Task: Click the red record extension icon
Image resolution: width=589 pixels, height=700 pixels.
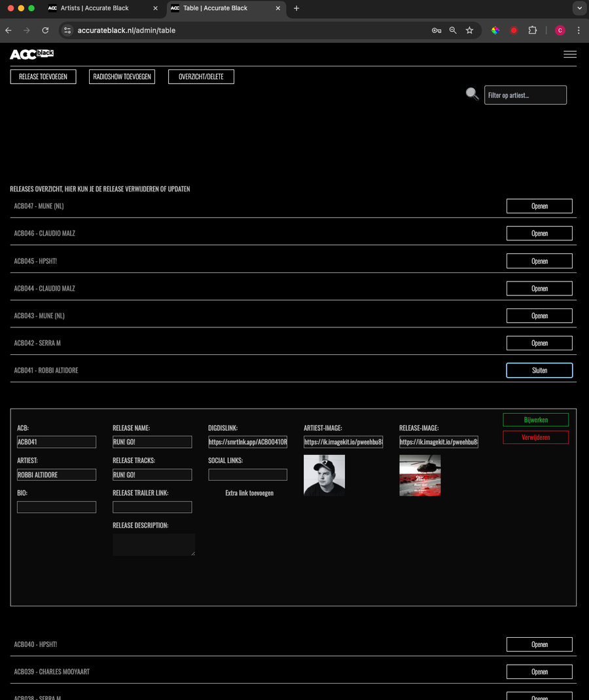Action: coord(514,30)
